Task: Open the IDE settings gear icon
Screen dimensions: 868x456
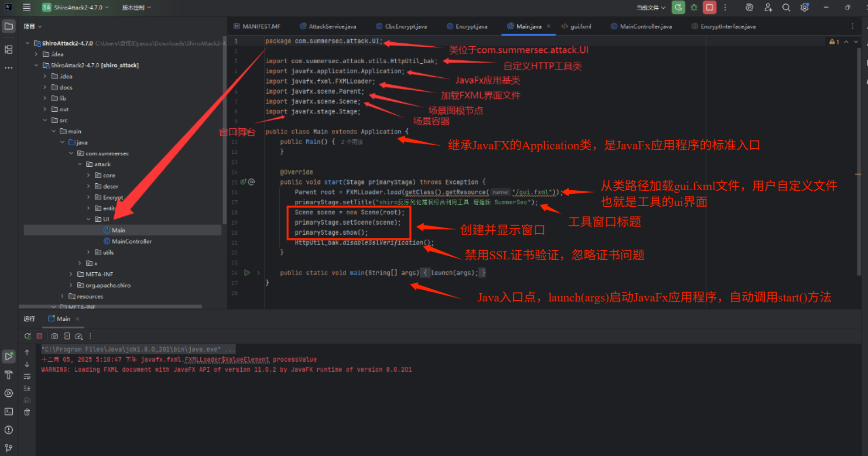Action: coord(804,7)
